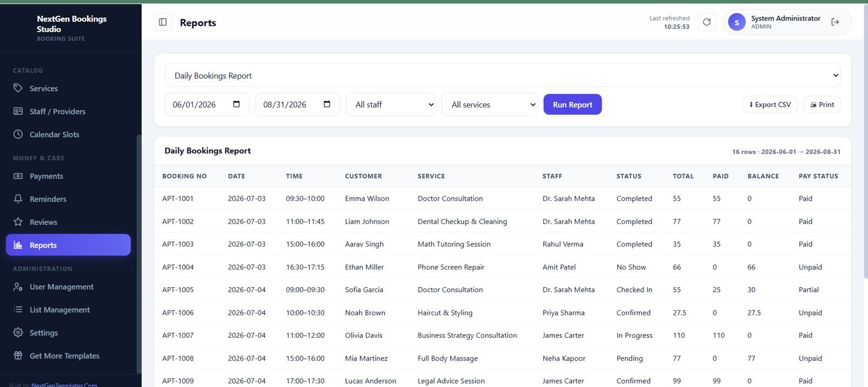The width and height of the screenshot is (868, 387).
Task: Click the Reports chart icon
Action: (18, 245)
